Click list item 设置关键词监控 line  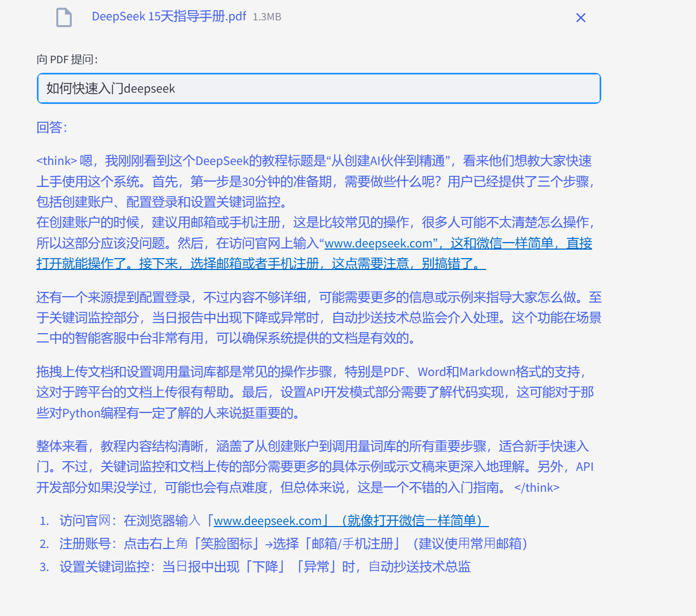pos(265,567)
